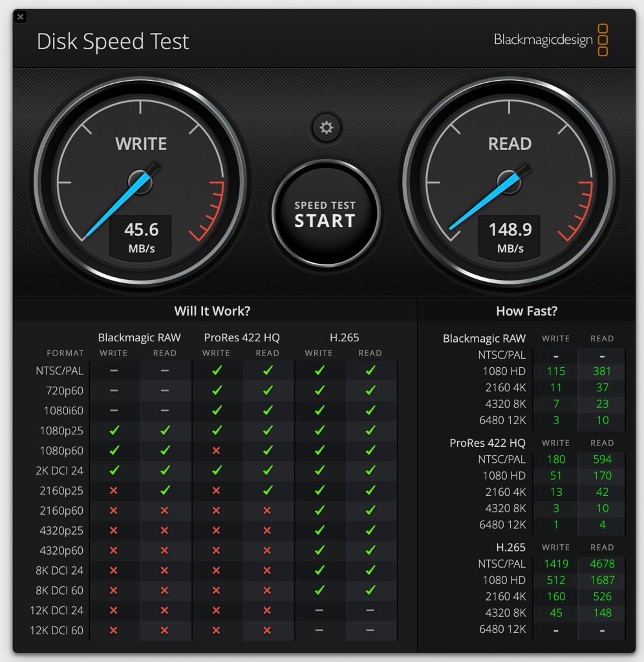The width and height of the screenshot is (644, 662).
Task: Click the green check for Blackmagic RAW write at 1080p25
Action: (114, 430)
